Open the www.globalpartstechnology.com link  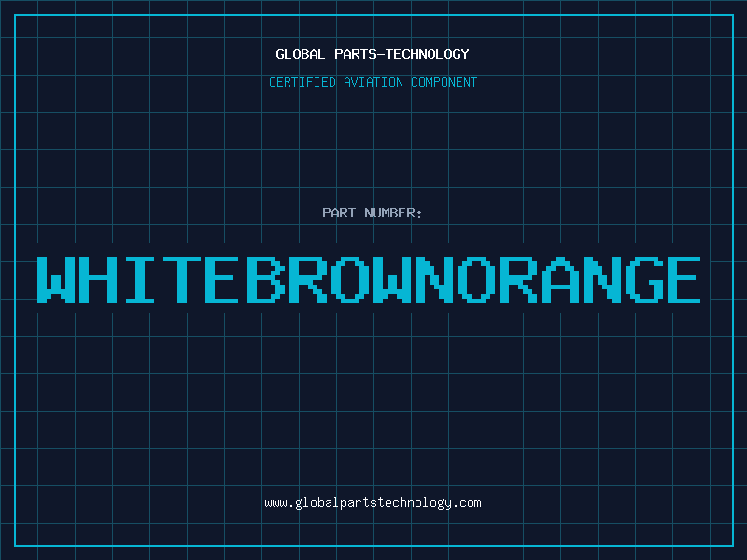tap(373, 503)
